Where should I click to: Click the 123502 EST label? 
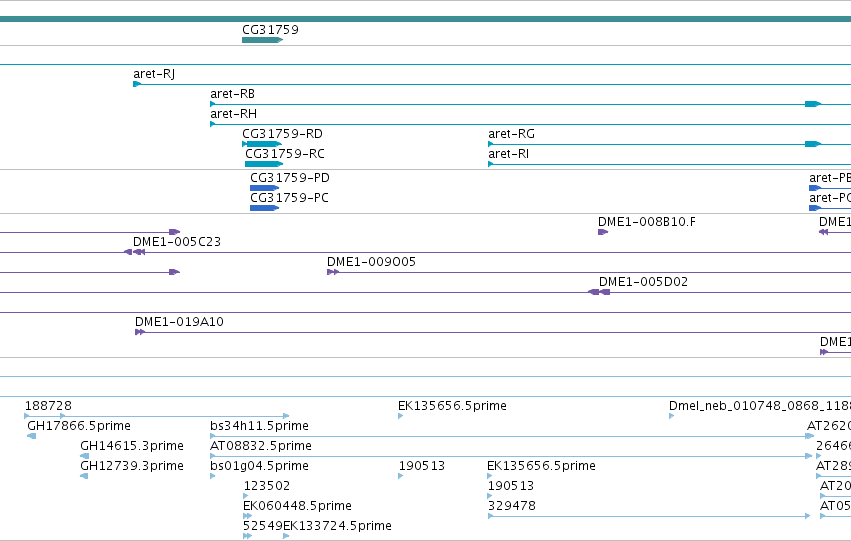click(x=267, y=486)
